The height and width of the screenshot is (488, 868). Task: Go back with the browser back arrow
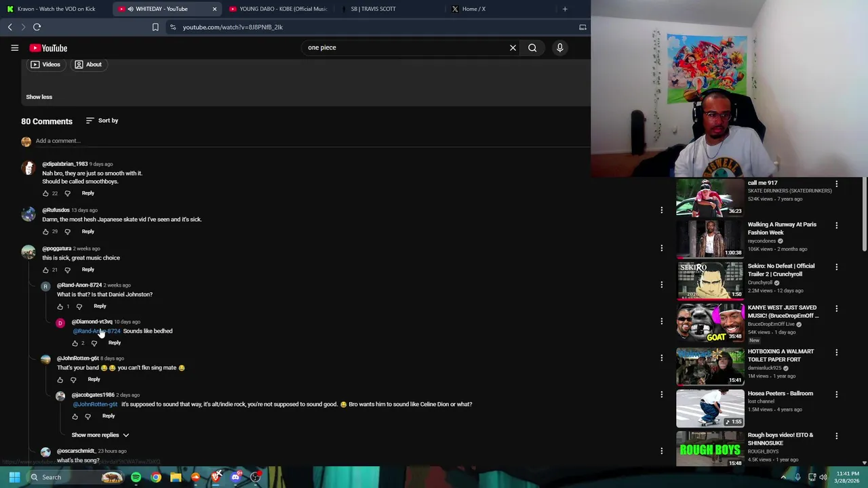tap(9, 27)
